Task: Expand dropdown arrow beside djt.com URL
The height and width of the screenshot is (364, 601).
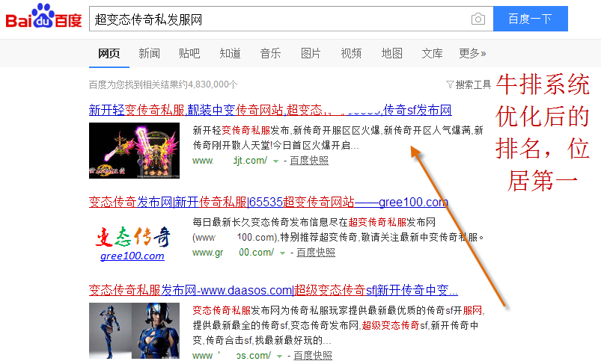Action: point(275,161)
